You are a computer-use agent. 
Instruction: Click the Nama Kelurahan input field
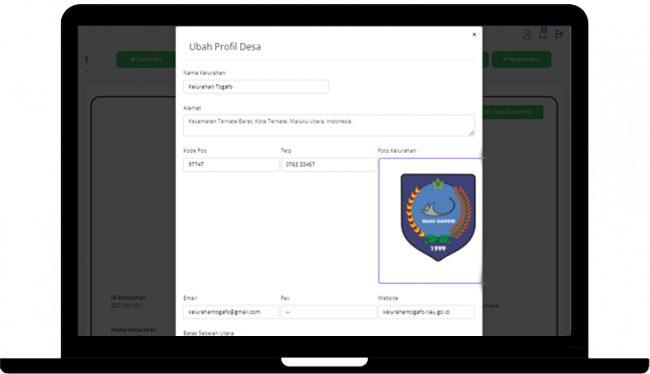click(256, 87)
